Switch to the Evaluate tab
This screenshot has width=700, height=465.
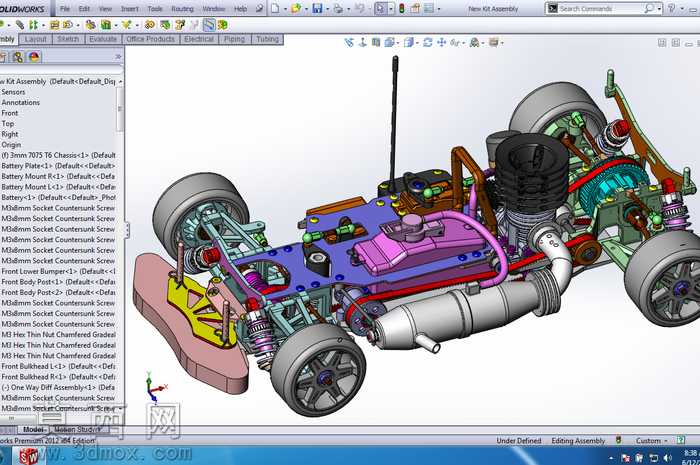pyautogui.click(x=103, y=39)
